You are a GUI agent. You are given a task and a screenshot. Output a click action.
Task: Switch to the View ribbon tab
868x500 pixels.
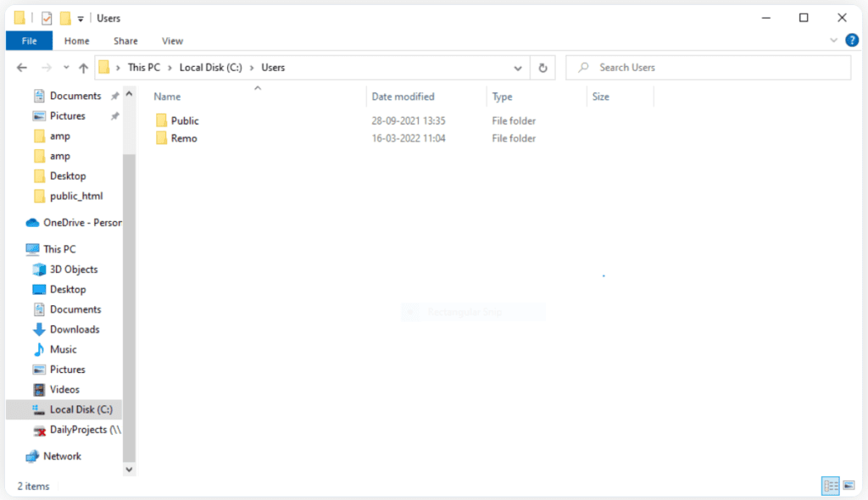(x=172, y=40)
